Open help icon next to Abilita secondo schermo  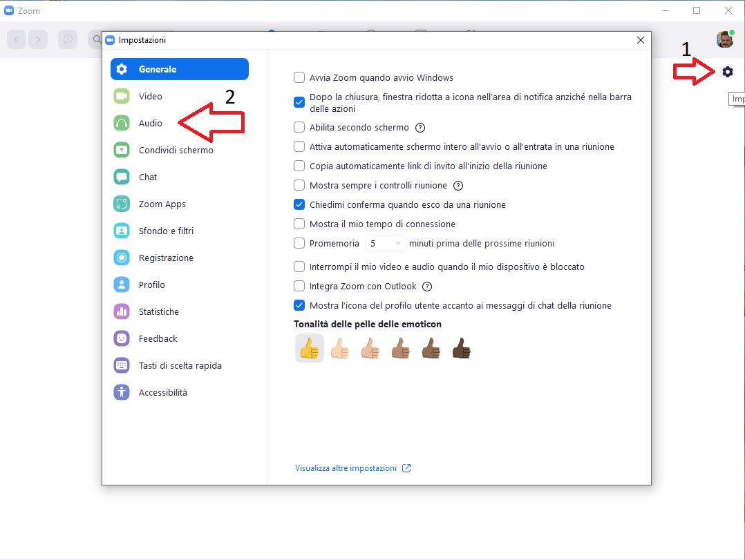pos(419,128)
